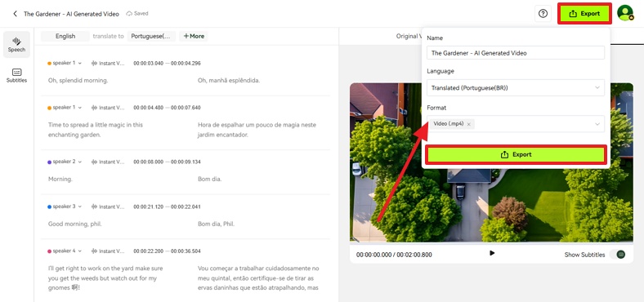Expand speaker 1 dropdown at 00:00:04.480
This screenshot has height=302, width=644.
[79, 108]
